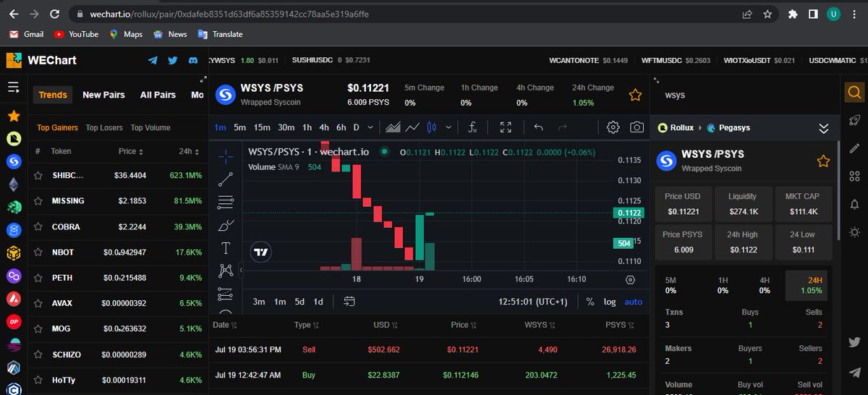Select the crosshair cursor tool
The width and height of the screenshot is (868, 395).
pyautogui.click(x=226, y=156)
